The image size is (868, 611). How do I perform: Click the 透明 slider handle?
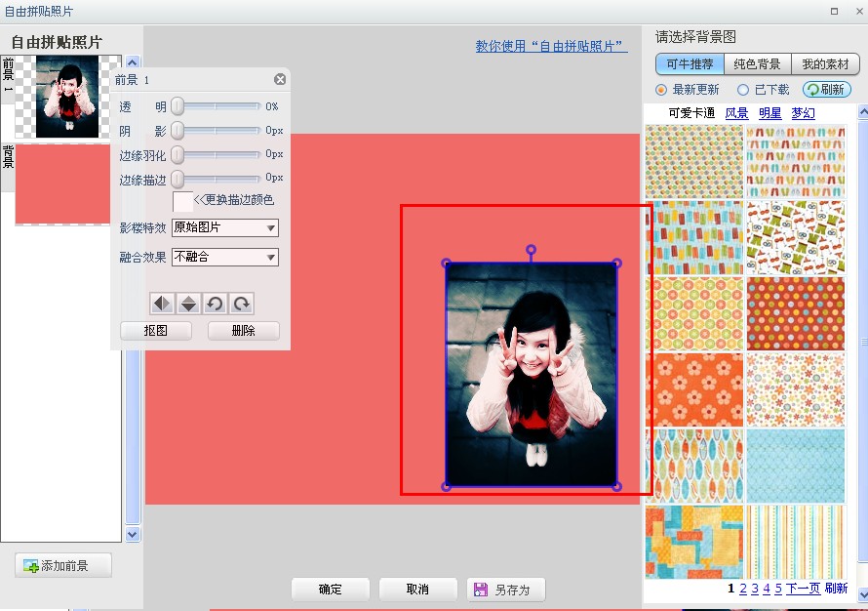[178, 106]
